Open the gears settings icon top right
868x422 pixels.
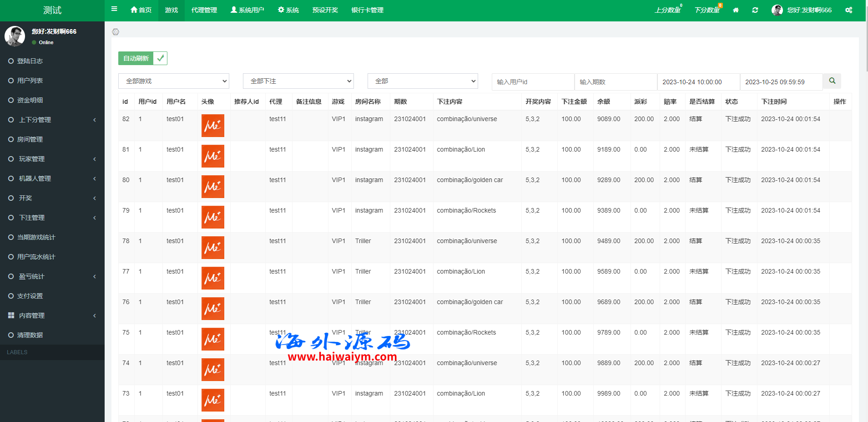pyautogui.click(x=848, y=10)
